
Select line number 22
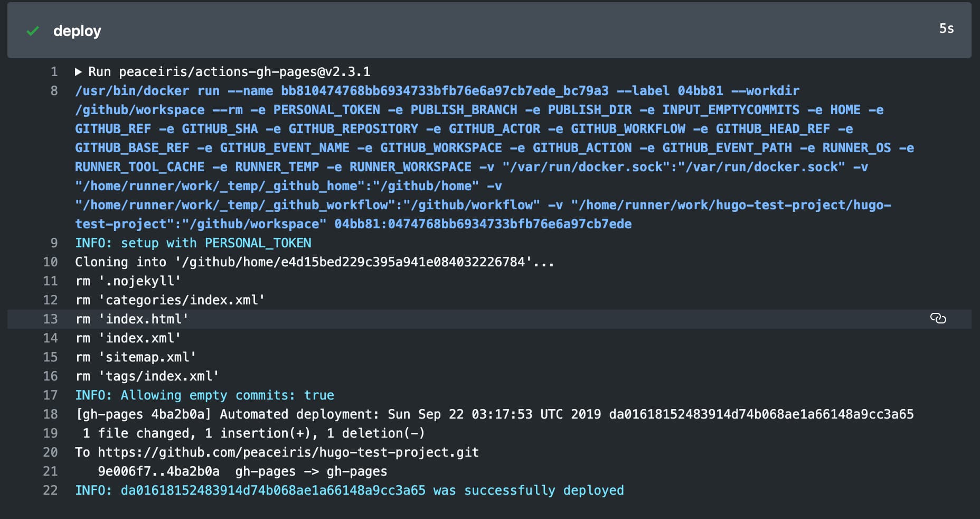pyautogui.click(x=51, y=490)
